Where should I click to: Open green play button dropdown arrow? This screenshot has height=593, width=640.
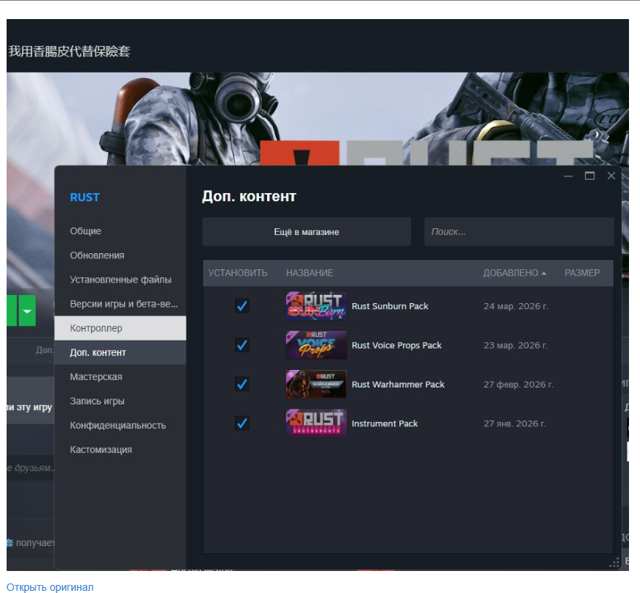pos(27,311)
